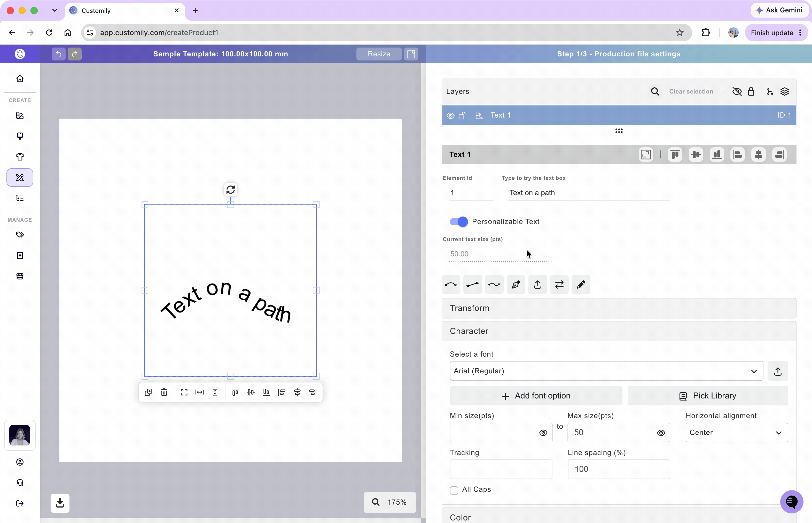Click the Add font option button
The image size is (812, 523).
coord(536,396)
